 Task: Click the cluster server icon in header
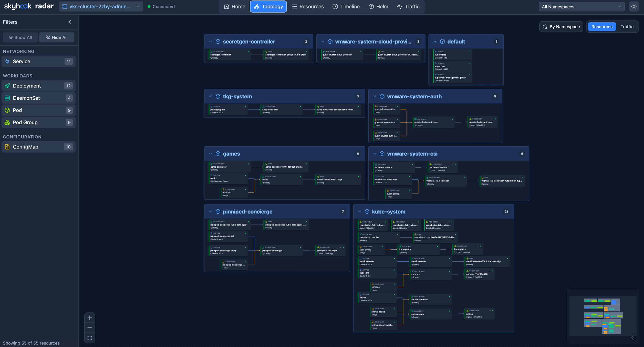(65, 7)
